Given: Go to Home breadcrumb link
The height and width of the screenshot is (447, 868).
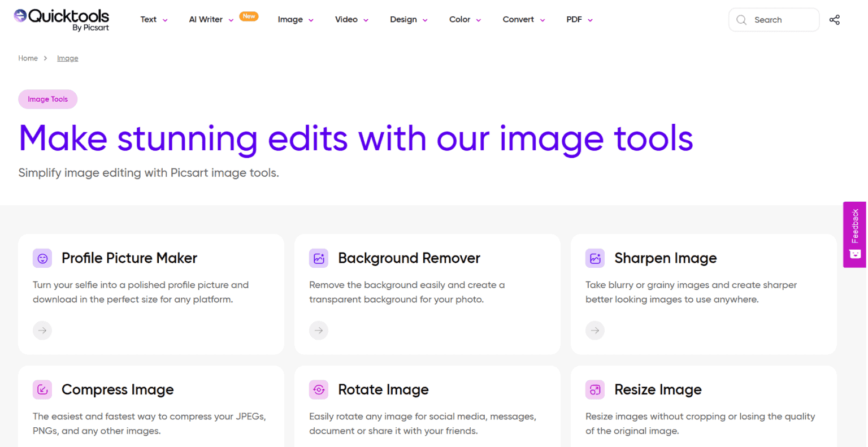Looking at the screenshot, I should pyautogui.click(x=28, y=58).
